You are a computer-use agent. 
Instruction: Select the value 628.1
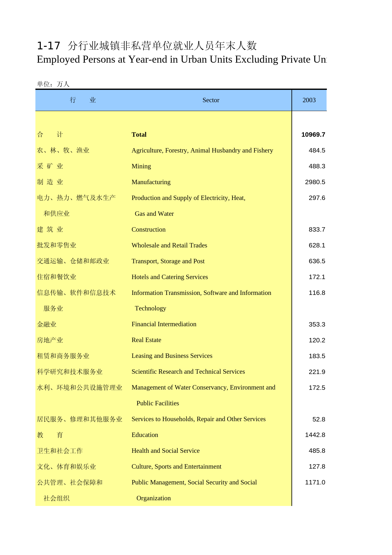tap(317, 245)
